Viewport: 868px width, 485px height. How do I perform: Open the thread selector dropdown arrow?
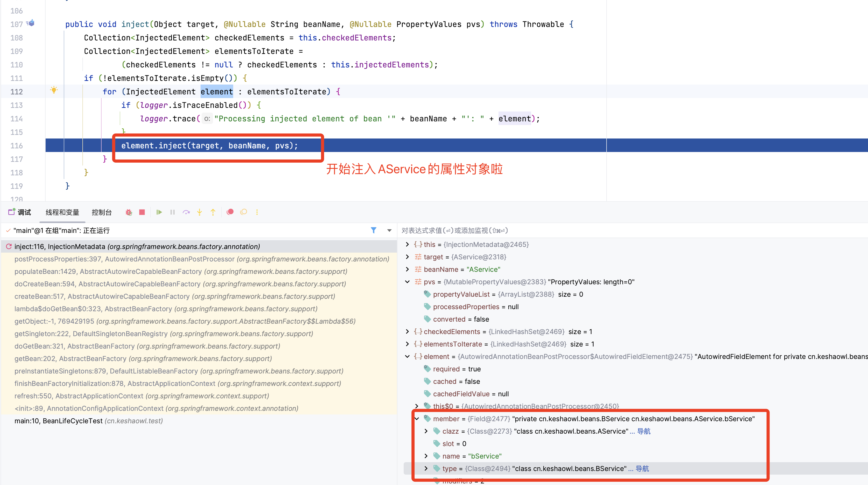[x=389, y=230]
